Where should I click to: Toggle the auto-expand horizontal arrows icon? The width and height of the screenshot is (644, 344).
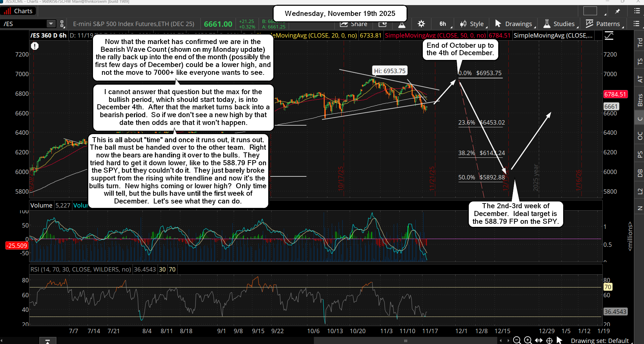coord(538,340)
